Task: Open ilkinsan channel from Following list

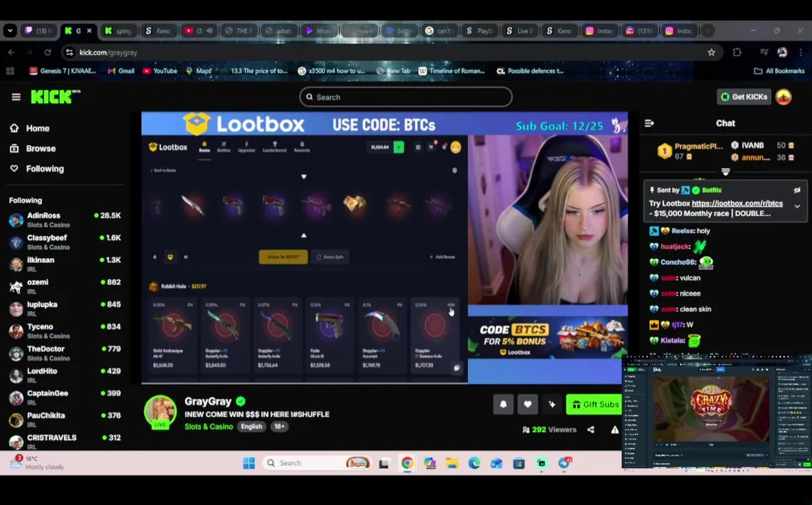Action: click(x=65, y=264)
